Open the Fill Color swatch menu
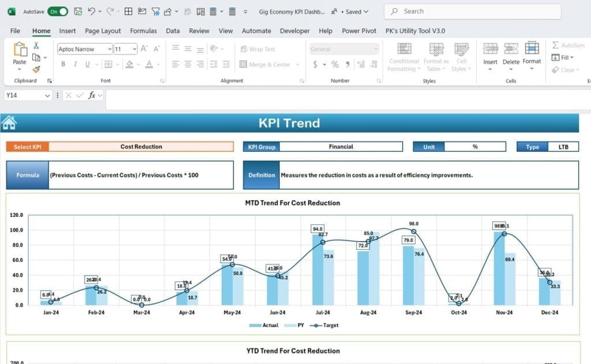This screenshot has height=364, width=591. click(x=139, y=64)
